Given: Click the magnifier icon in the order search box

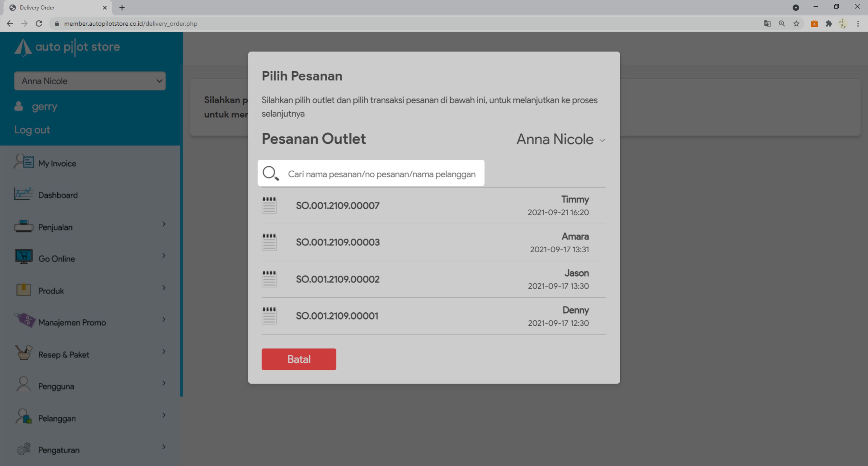Looking at the screenshot, I should coord(271,174).
